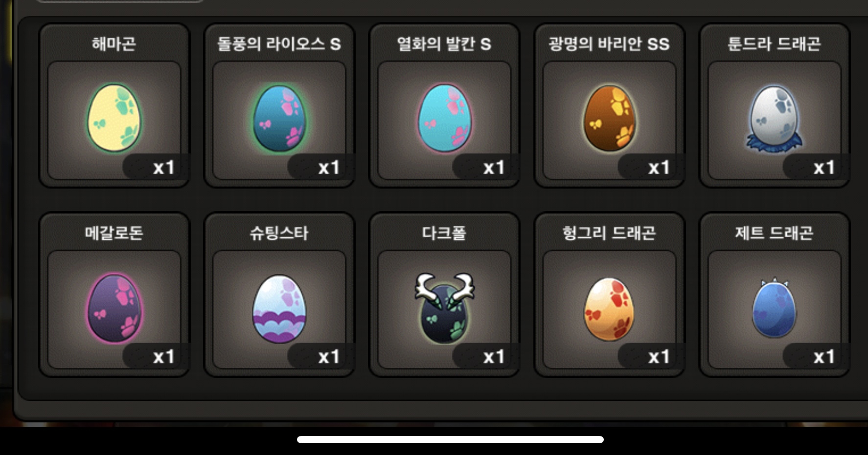This screenshot has height=455, width=868.
Task: Pick the white 툰드라 드래곤 egg
Action: pyautogui.click(x=775, y=118)
